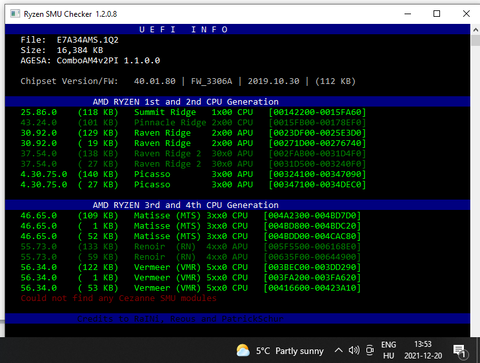
Task: Click the '1st and 2nd CPU Generation' header
Action: click(x=186, y=102)
